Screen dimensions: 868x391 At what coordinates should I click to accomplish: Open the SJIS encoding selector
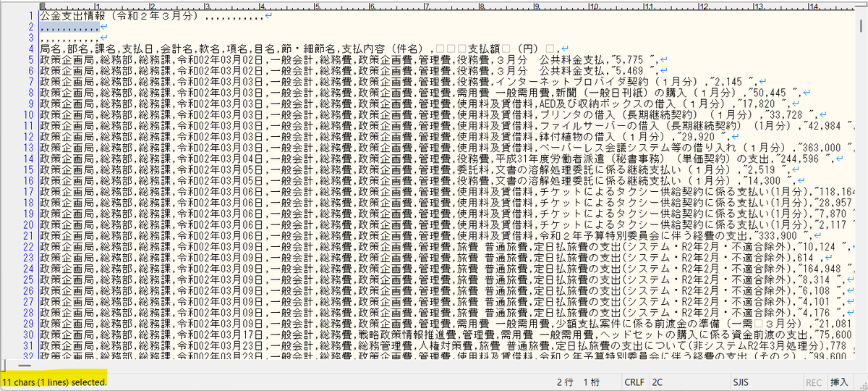coord(740,382)
